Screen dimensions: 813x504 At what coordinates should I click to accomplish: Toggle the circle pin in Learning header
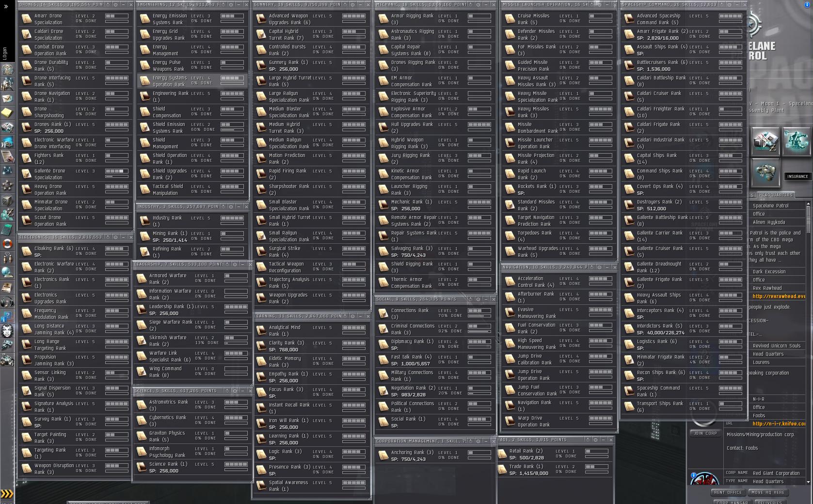(x=353, y=316)
